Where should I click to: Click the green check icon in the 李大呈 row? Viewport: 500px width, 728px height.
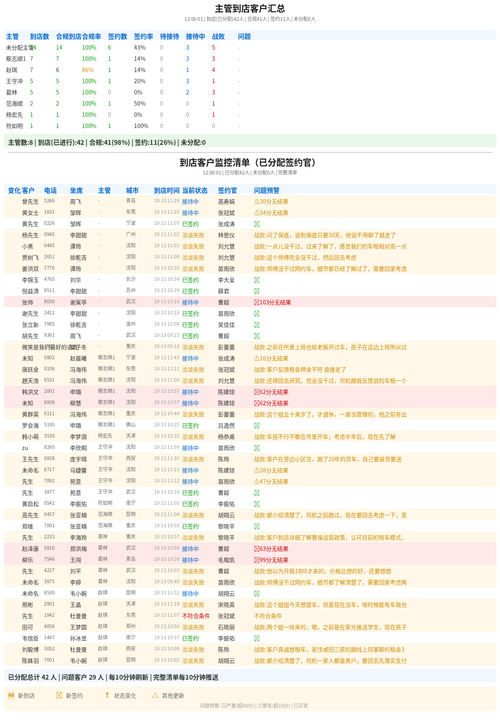pos(257,280)
